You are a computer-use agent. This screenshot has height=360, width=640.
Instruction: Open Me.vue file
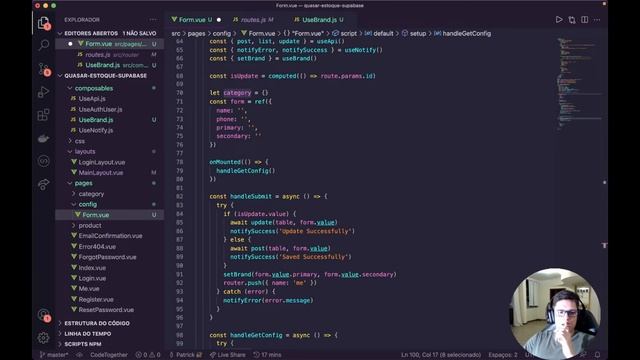(89, 289)
